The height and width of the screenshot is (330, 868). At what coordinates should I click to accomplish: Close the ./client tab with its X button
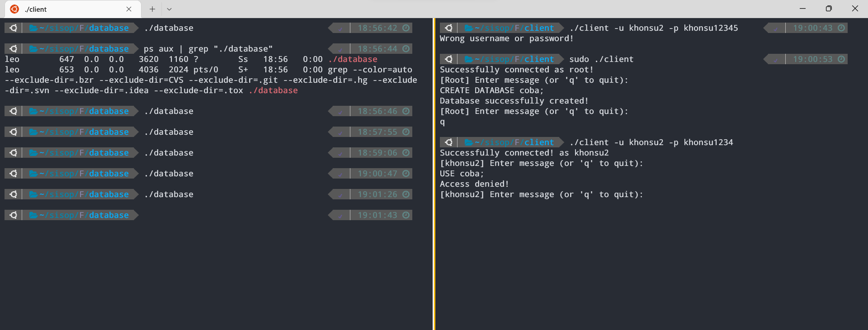point(129,9)
